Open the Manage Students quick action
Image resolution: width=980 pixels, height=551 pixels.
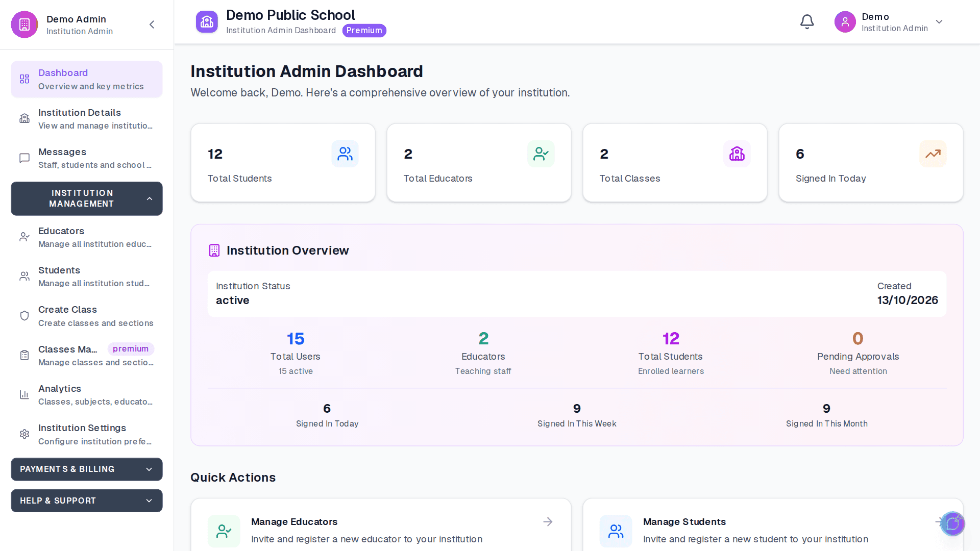[x=773, y=525]
